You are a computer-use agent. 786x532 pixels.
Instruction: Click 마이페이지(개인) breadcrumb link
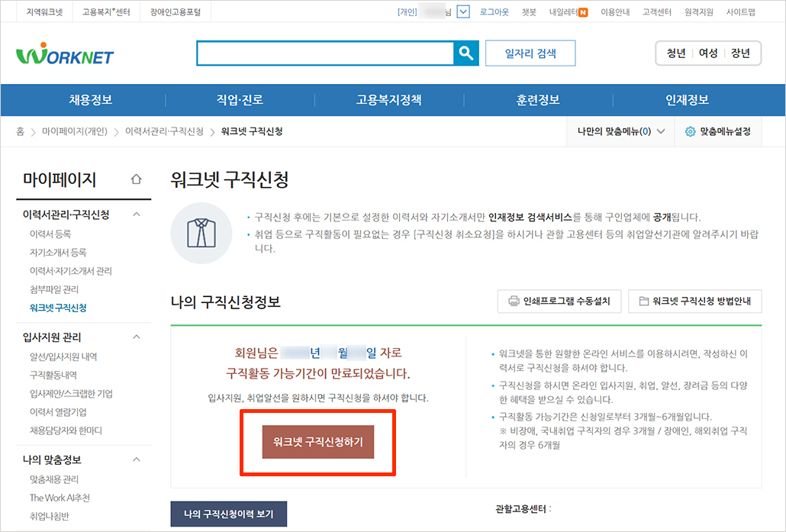tap(75, 131)
